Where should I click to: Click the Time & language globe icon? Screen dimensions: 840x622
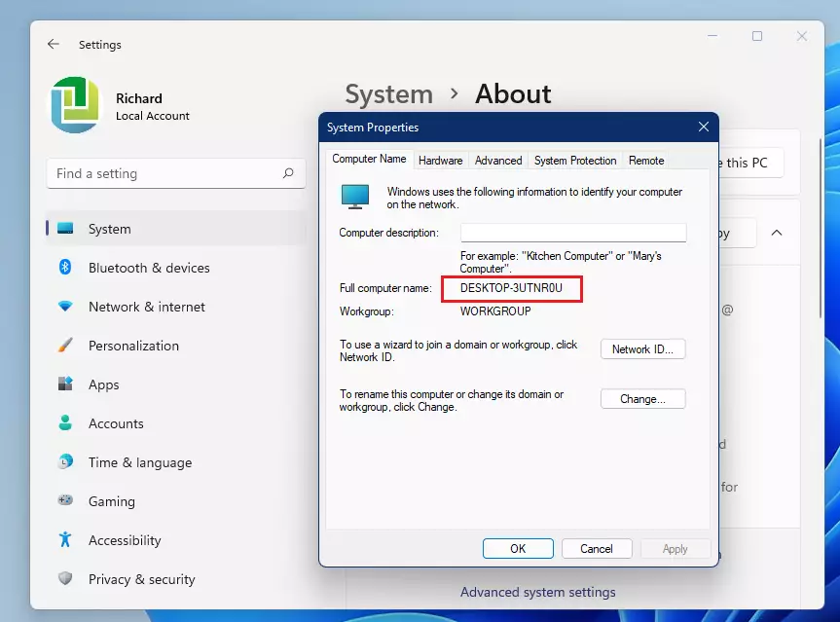65,461
